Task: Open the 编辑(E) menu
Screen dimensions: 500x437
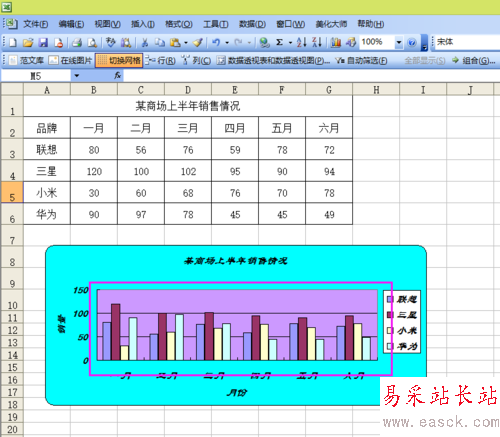Action: point(71,24)
